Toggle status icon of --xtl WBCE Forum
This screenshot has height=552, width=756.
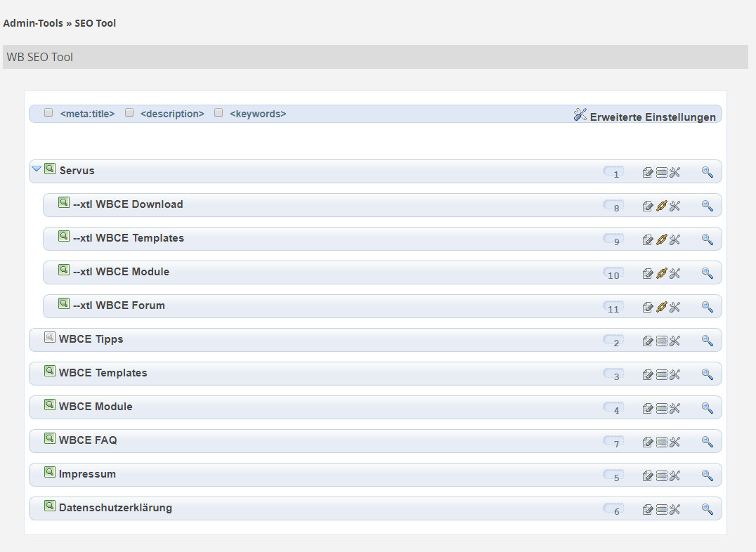64,303
